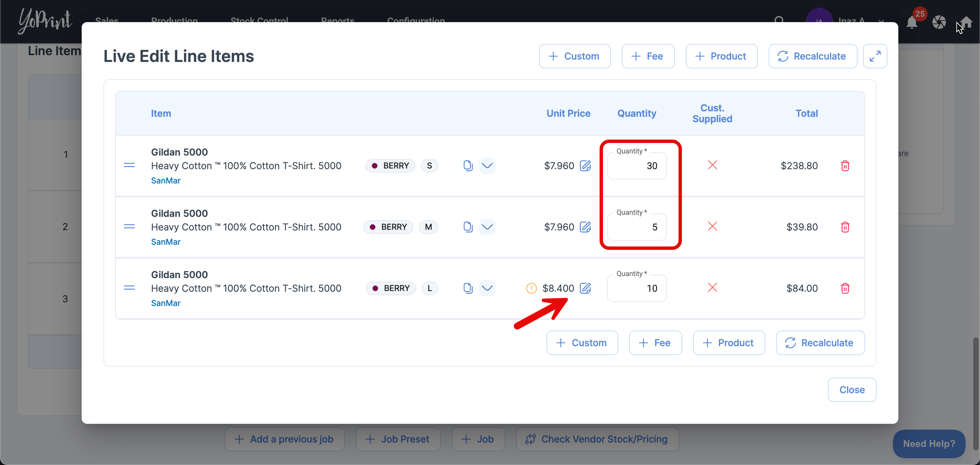Click bottom Product button below table
This screenshot has height=465, width=980.
pos(729,343)
